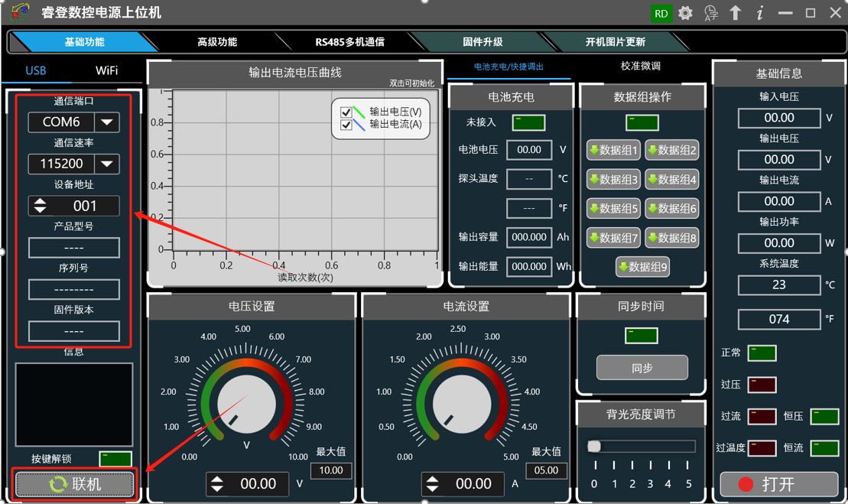Recall 数据组8

pos(671,238)
